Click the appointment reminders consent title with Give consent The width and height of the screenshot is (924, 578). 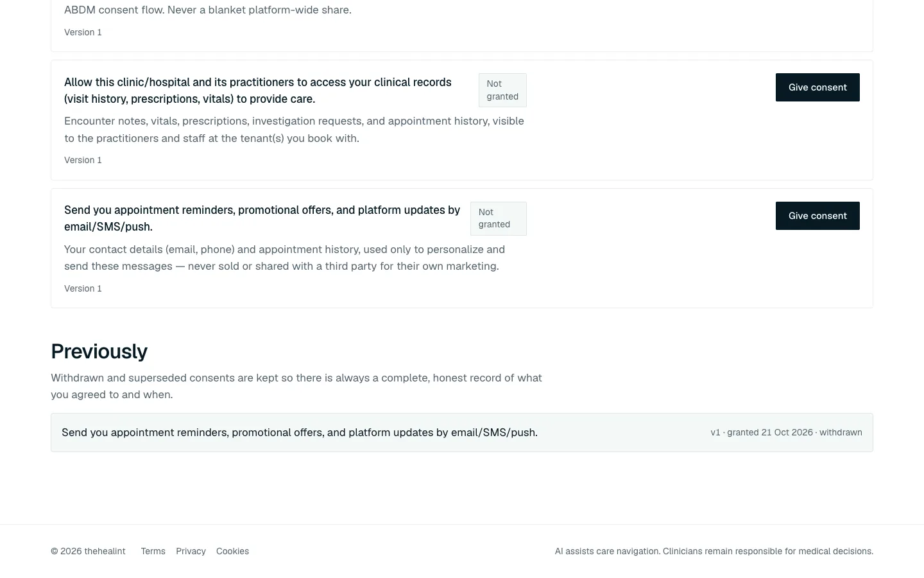(262, 218)
